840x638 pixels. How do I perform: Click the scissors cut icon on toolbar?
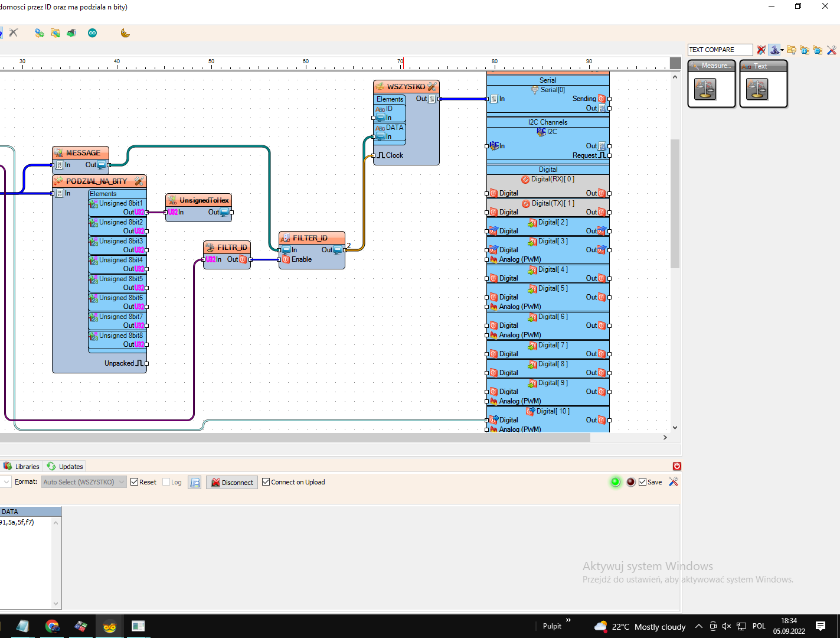coord(13,32)
